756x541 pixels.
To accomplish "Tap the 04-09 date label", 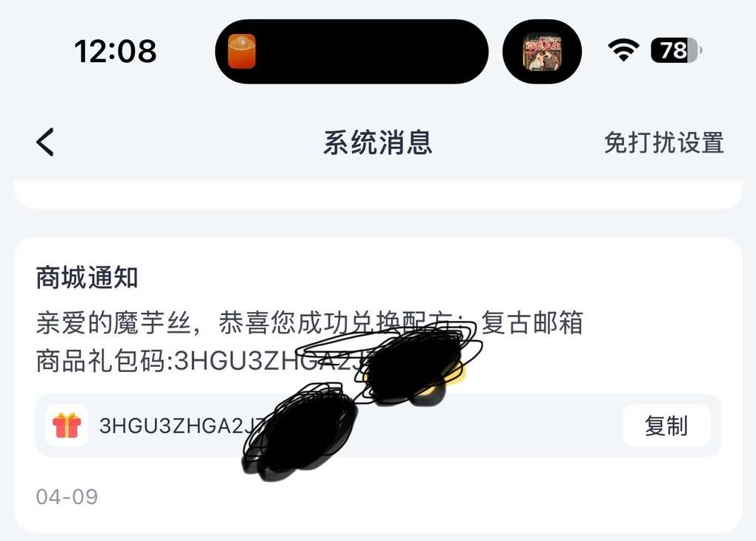I will (67, 497).
